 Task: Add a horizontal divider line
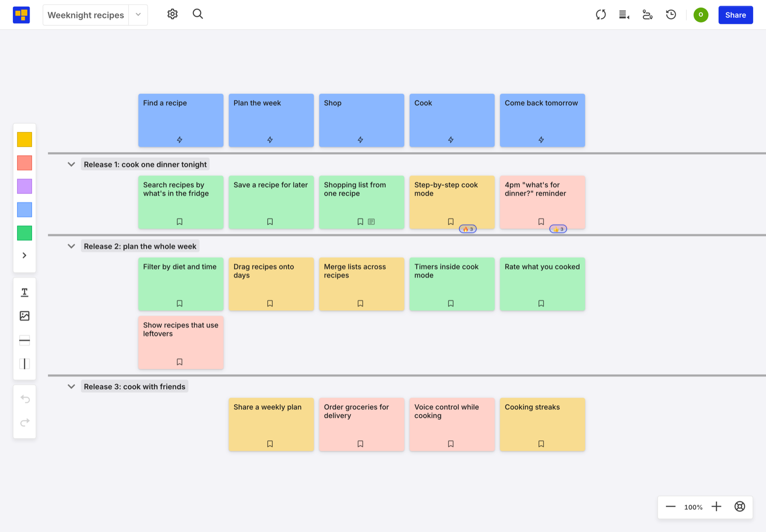[24, 341]
